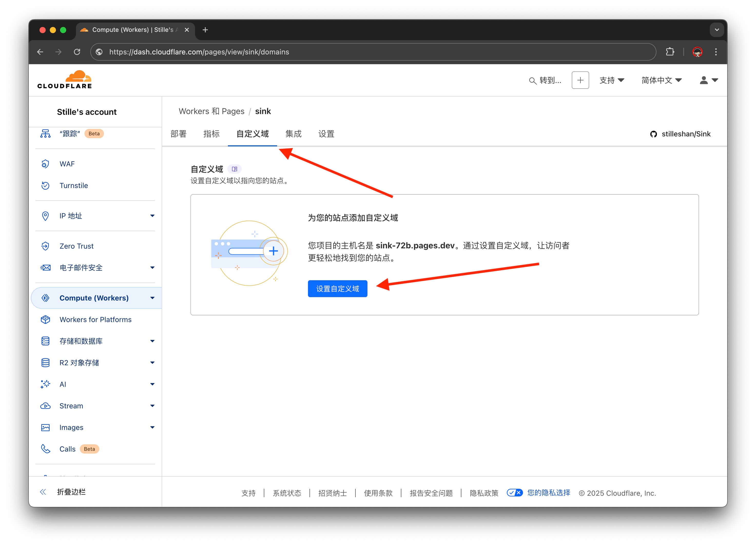Click the IP 地址 location pin icon

tap(45, 216)
